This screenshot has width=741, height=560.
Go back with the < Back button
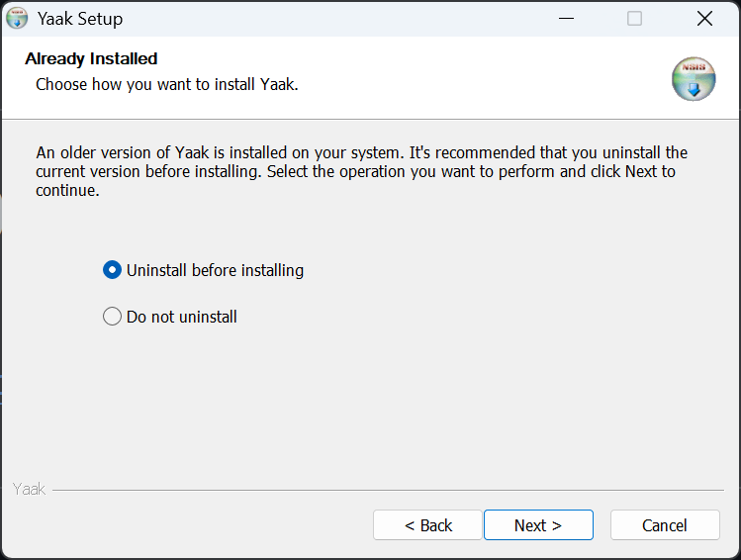[x=427, y=525]
